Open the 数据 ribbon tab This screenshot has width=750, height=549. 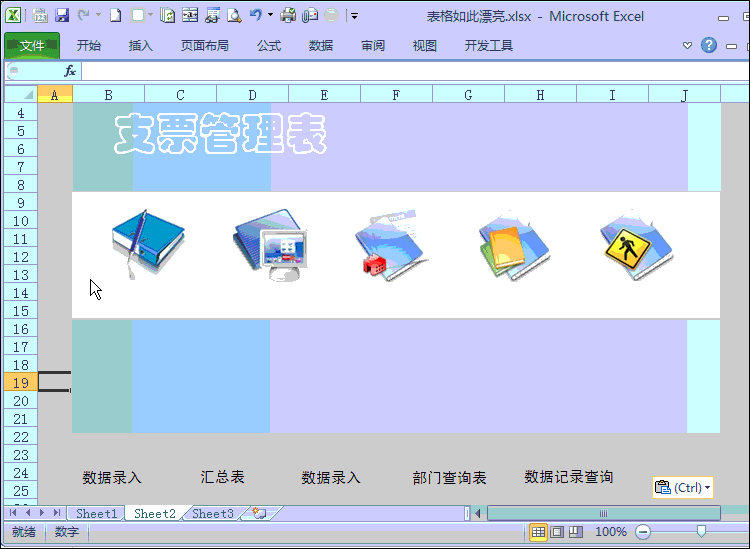pyautogui.click(x=320, y=45)
